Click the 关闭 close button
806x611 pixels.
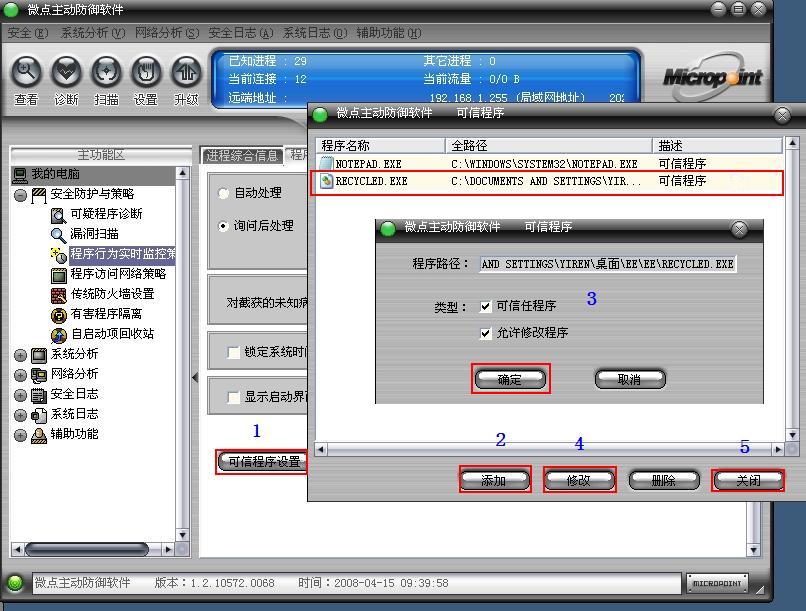click(748, 480)
